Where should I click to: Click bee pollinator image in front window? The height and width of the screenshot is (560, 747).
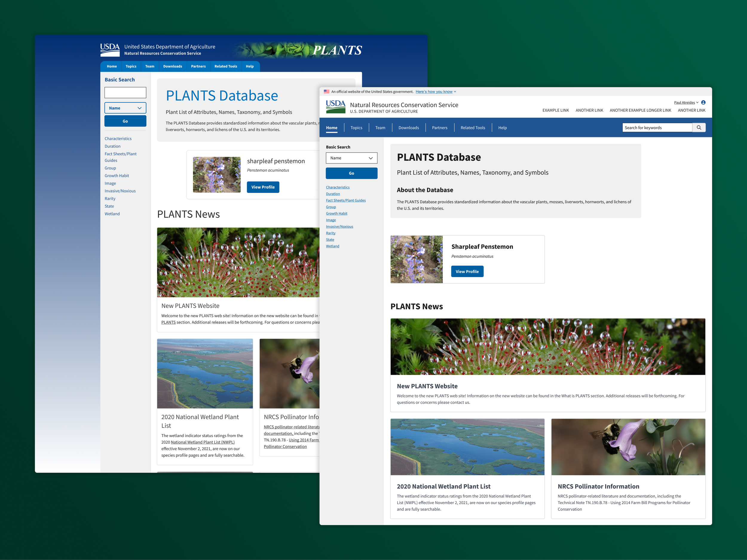[x=628, y=447]
